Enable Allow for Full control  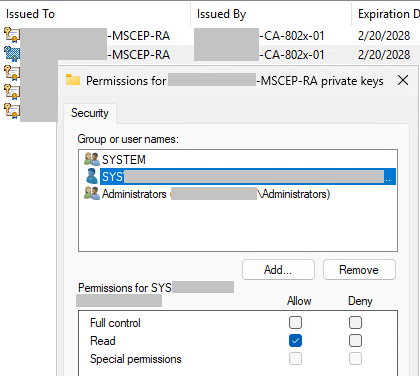pos(295,322)
